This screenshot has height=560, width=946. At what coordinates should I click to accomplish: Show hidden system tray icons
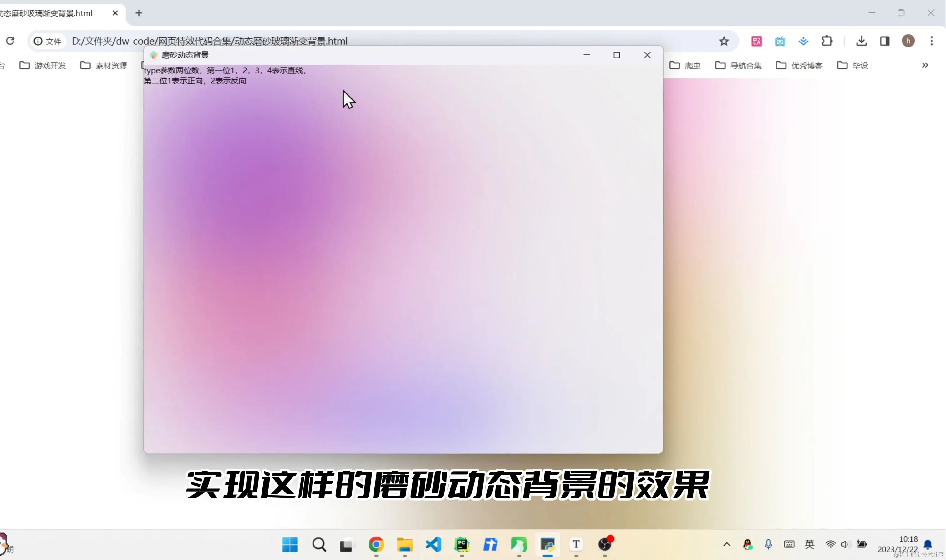[727, 544]
